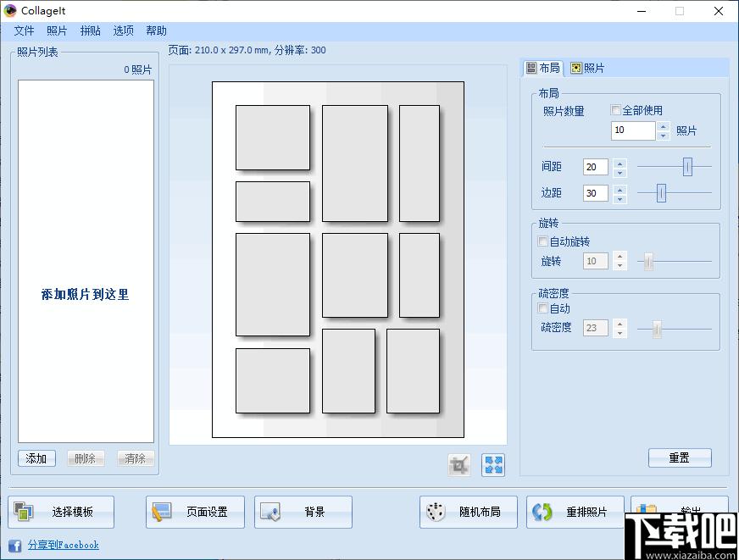739x560 pixels.
Task: Click the 0 照片 count label
Action: pos(138,69)
